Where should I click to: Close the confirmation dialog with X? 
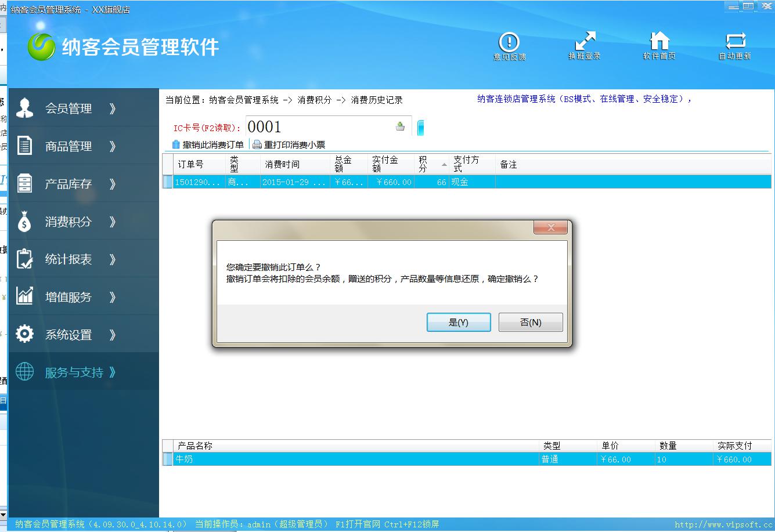click(x=550, y=227)
